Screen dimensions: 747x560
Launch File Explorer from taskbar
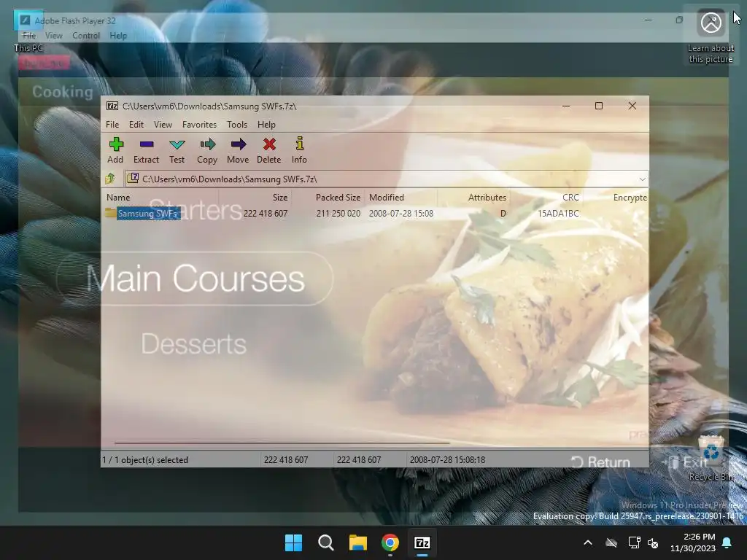click(357, 542)
